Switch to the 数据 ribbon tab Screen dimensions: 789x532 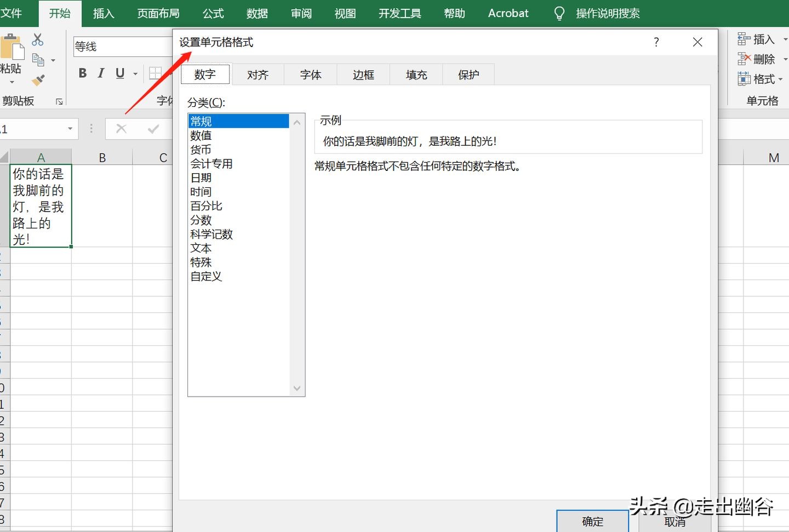pos(257,13)
